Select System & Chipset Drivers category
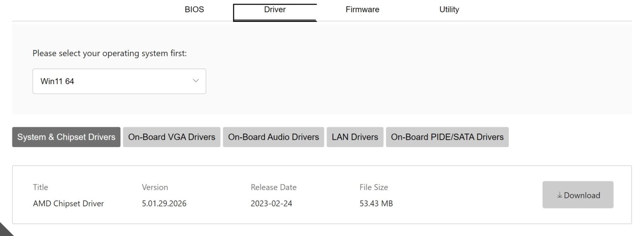 click(66, 137)
